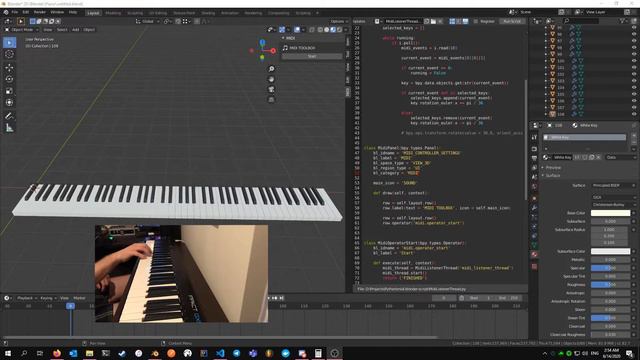Toggle camera view navigation icon
This screenshot has width=640, height=360.
coord(271,89)
